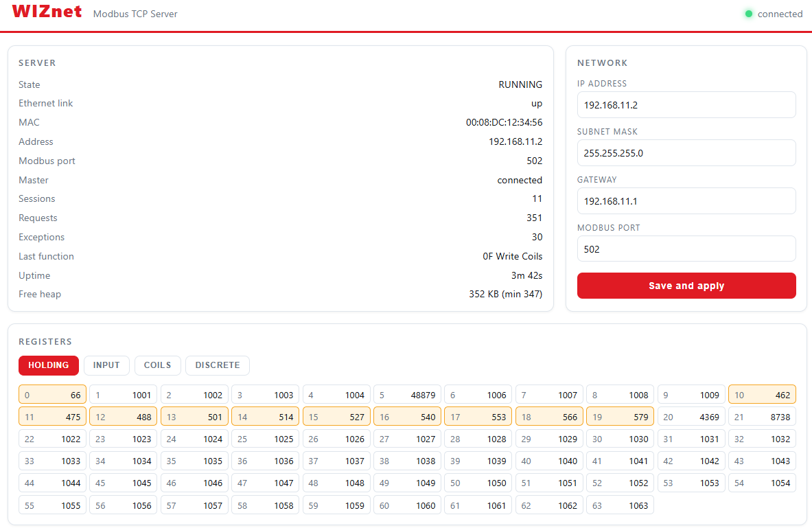Click into the SUBNET MASK field
812x528 pixels.
pyautogui.click(x=686, y=153)
